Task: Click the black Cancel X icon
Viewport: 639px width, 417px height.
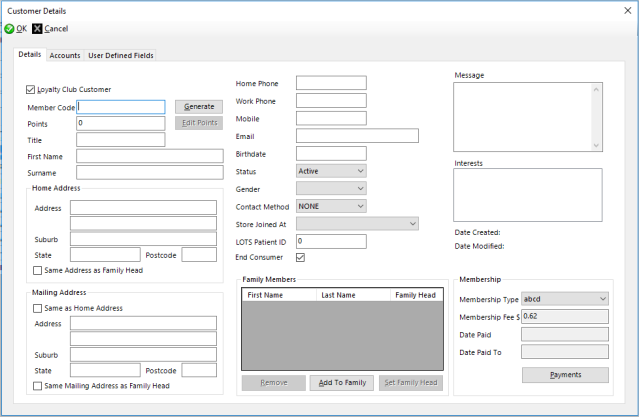Action: 38,29
